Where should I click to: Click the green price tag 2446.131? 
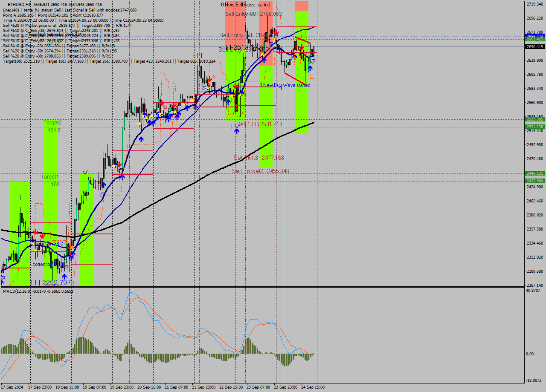click(535, 173)
